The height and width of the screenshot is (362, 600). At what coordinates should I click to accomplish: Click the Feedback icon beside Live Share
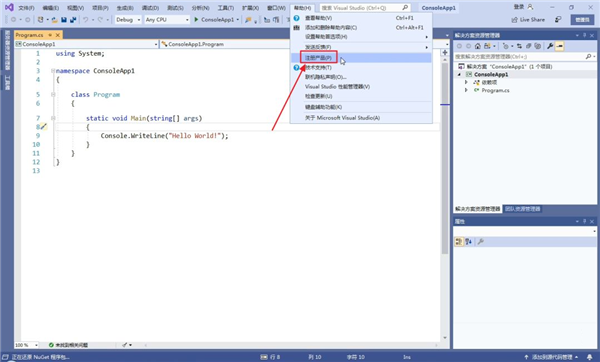tap(558, 19)
